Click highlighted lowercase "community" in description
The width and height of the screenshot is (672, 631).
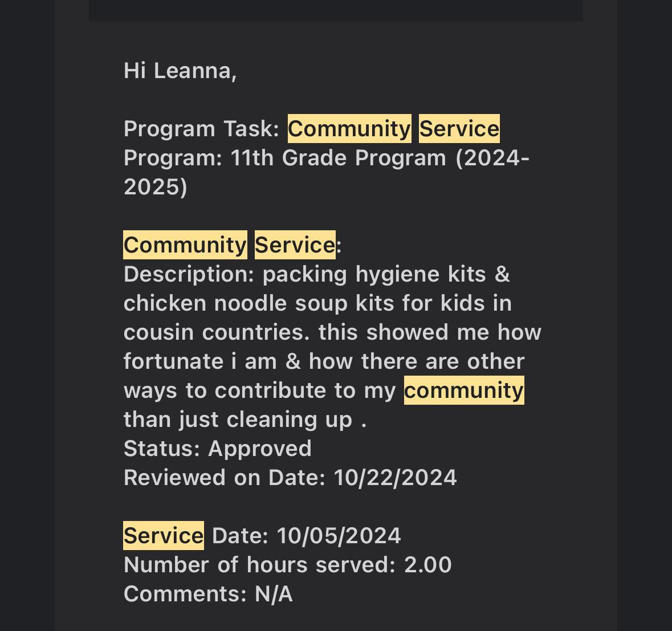[464, 390]
